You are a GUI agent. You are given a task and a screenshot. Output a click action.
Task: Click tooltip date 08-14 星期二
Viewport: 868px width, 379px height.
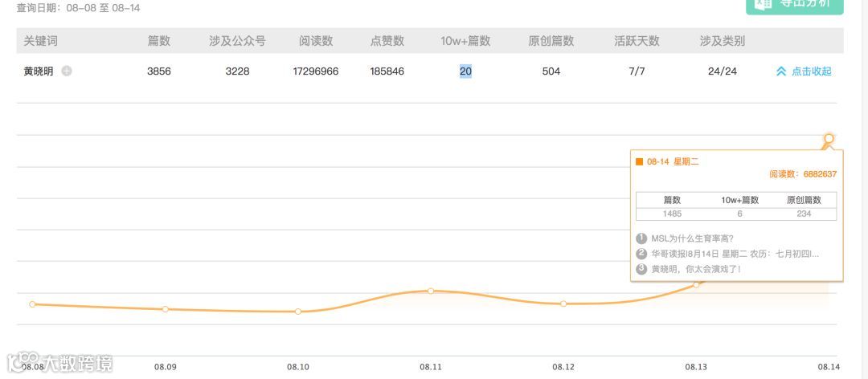[673, 162]
